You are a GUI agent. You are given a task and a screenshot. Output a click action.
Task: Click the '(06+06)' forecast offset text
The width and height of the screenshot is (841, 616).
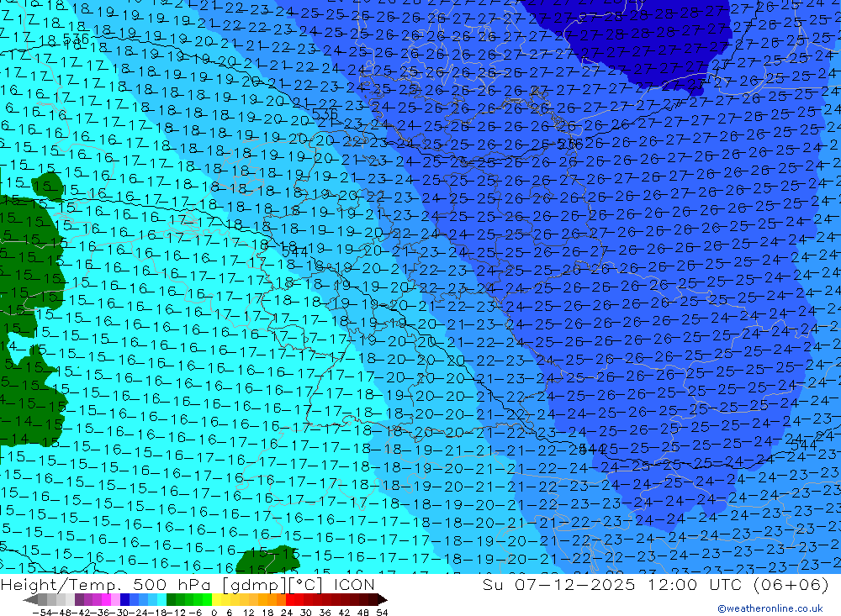click(x=791, y=585)
